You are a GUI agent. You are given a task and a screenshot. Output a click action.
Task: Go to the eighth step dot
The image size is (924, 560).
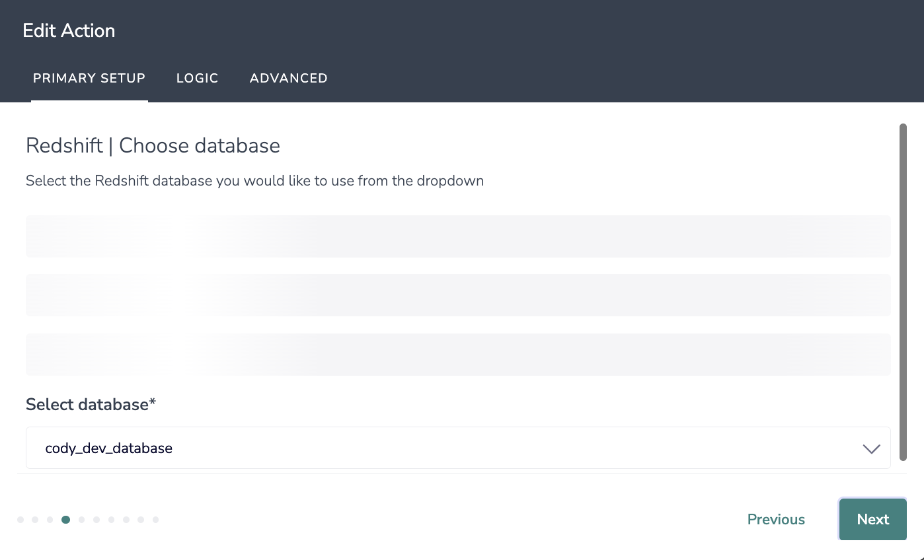click(126, 520)
